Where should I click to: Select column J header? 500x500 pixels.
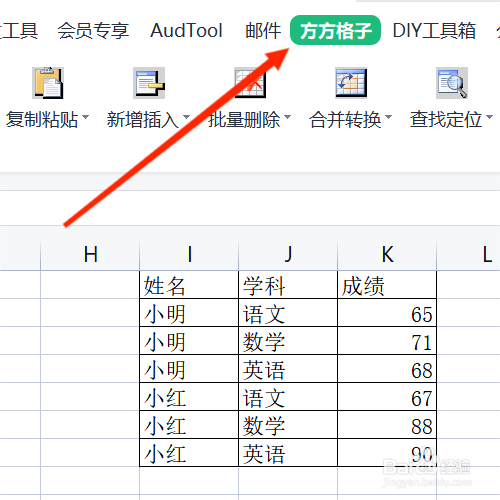(288, 254)
